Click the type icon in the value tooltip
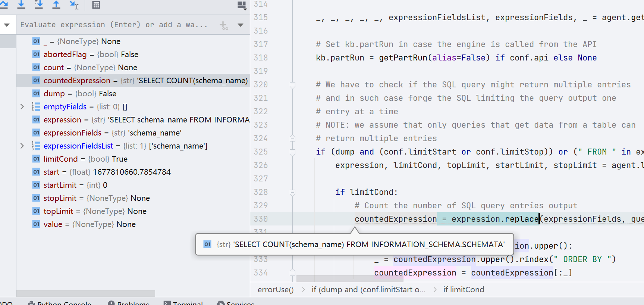Screen dimensions: 644x305 coord(208,245)
